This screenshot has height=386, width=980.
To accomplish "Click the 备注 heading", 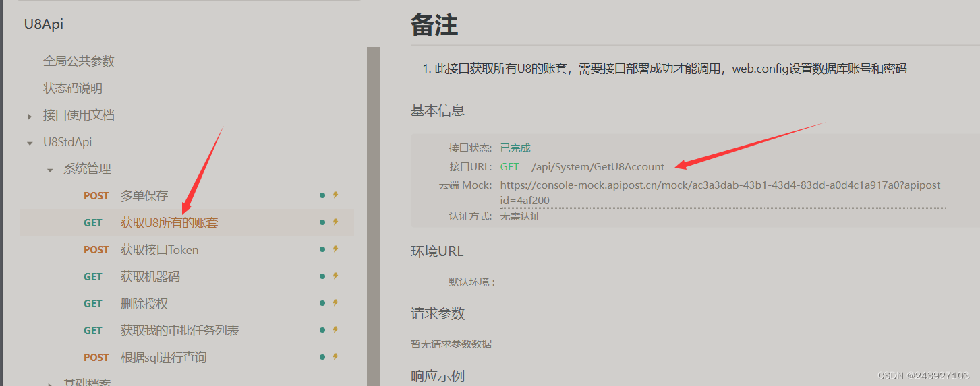I will click(x=434, y=25).
